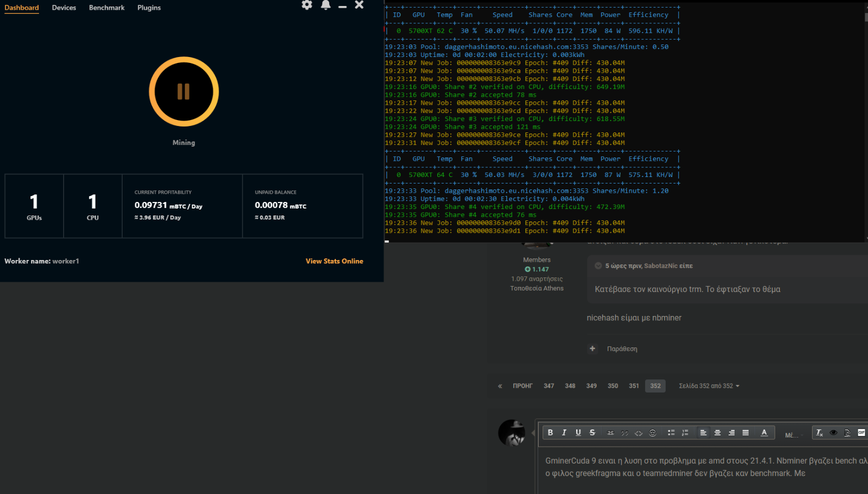Toggle italic formatting in forum editor

(564, 433)
